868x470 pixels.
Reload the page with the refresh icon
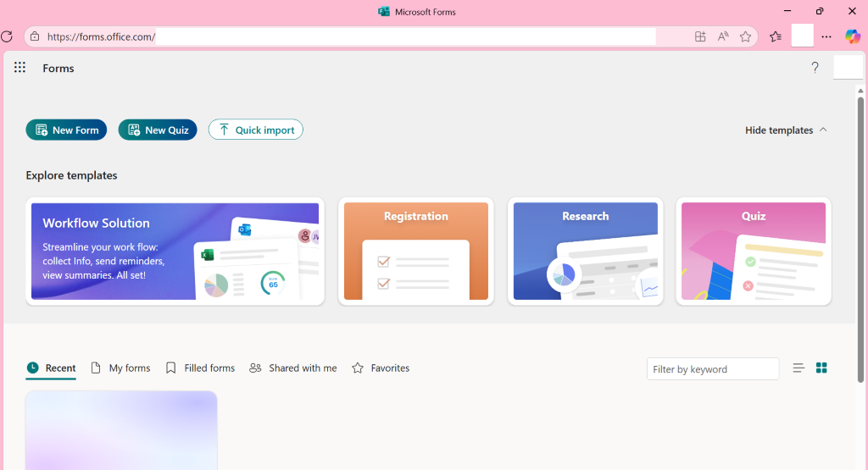pos(7,37)
